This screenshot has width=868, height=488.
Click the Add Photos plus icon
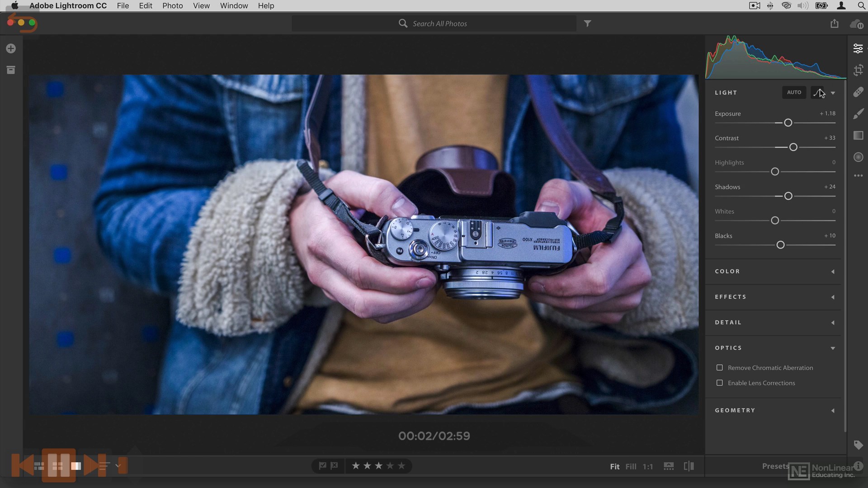click(11, 48)
